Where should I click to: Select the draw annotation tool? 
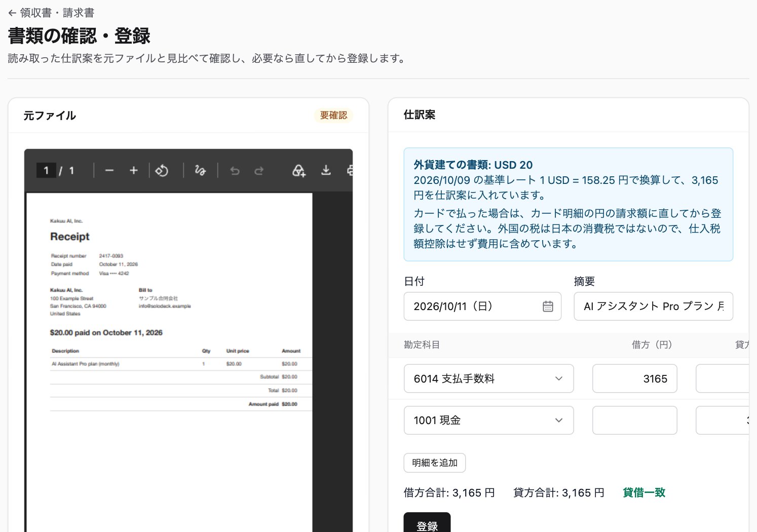[200, 171]
